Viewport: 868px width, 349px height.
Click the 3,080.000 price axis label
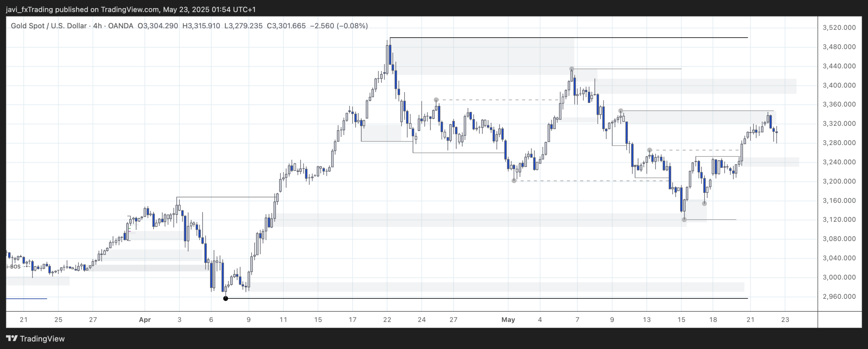(x=839, y=239)
